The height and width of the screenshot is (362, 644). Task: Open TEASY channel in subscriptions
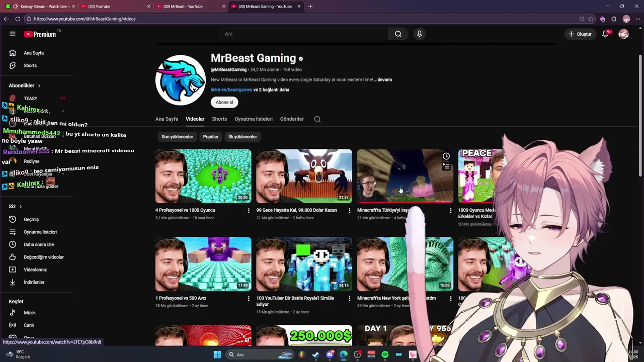point(30,99)
